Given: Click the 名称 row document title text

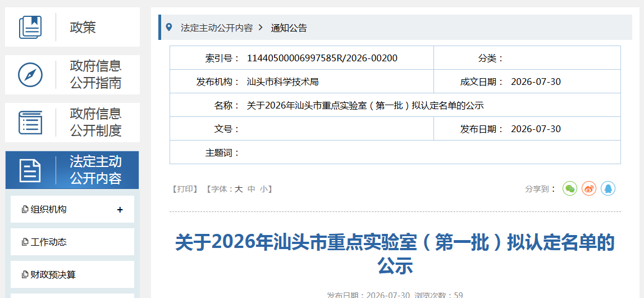Looking at the screenshot, I should coord(366,106).
